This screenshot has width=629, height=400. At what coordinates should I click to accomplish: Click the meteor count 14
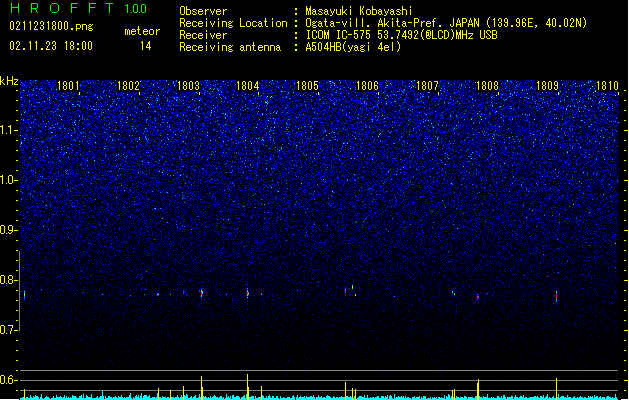click(x=145, y=46)
